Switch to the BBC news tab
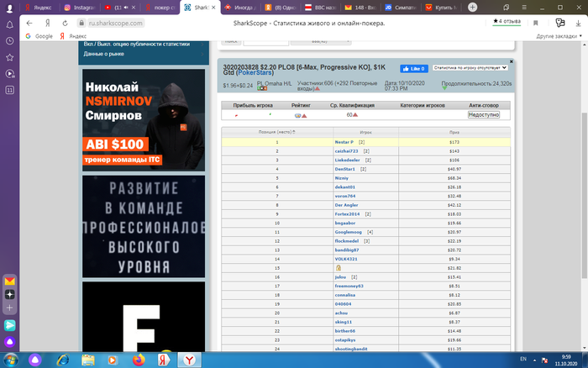The height and width of the screenshot is (368, 588). (321, 8)
